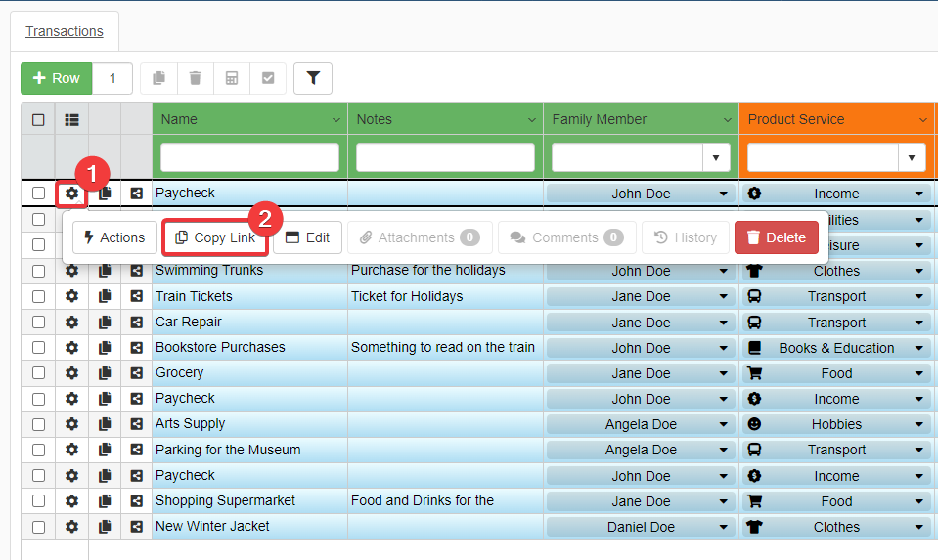Toggle the select-all checkbox in header

click(38, 120)
